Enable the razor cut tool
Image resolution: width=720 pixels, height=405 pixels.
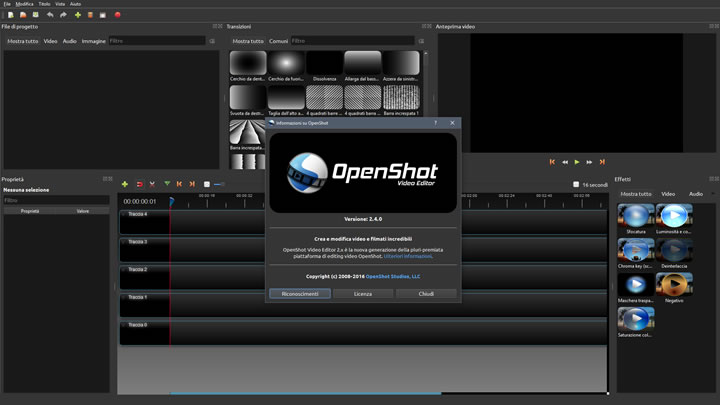[152, 184]
